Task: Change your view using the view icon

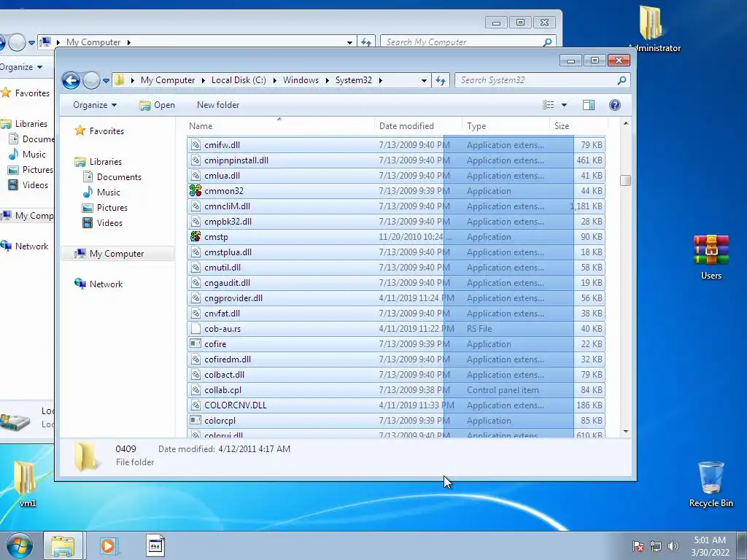Action: (x=549, y=105)
